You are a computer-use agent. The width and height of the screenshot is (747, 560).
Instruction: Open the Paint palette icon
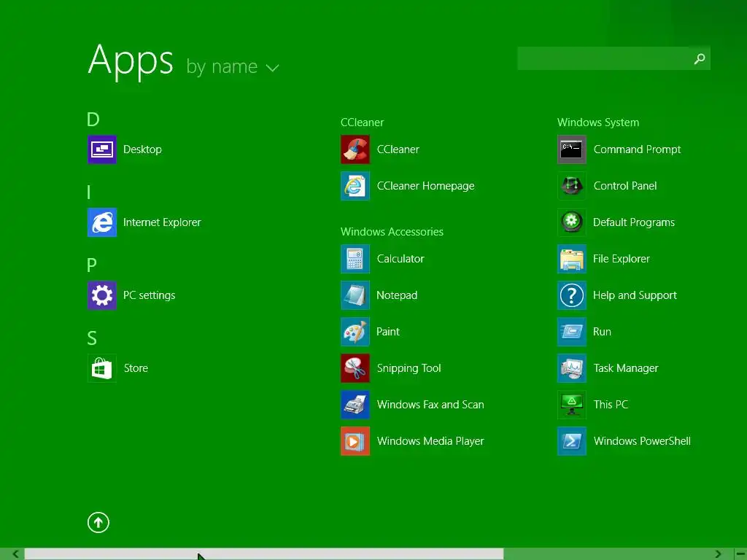355,332
